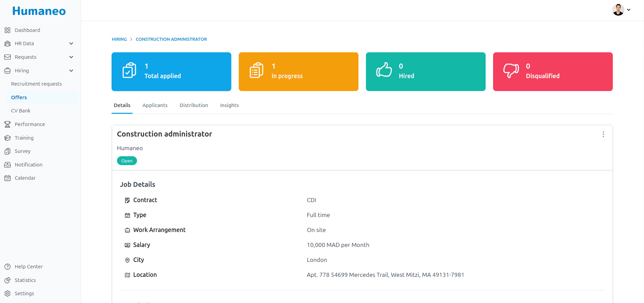Click the CONSTRUCTION ADMINISTRATOR breadcrumb
Screen dimensions: 644x303
171,39
